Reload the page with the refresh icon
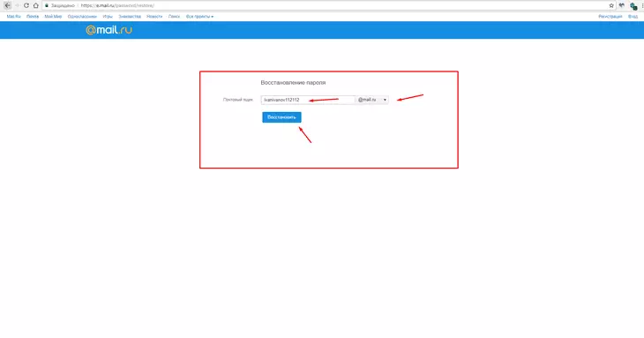This screenshot has width=644, height=338. tap(26, 5)
